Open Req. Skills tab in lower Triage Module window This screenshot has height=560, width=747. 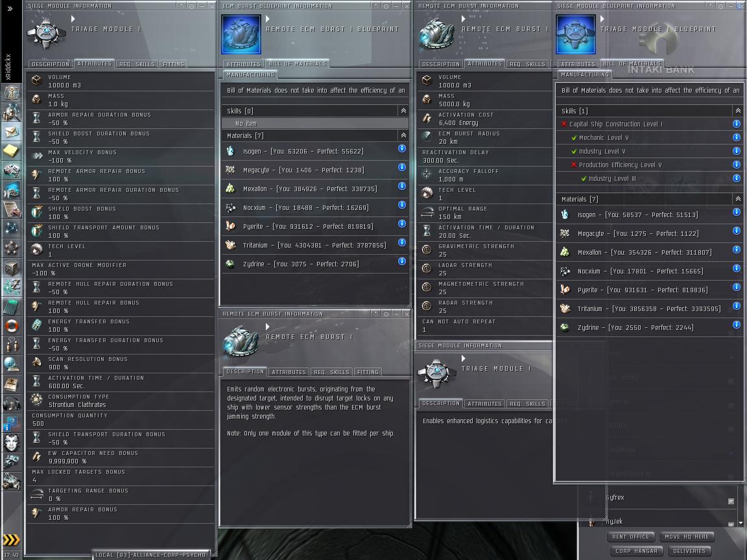tap(527, 404)
